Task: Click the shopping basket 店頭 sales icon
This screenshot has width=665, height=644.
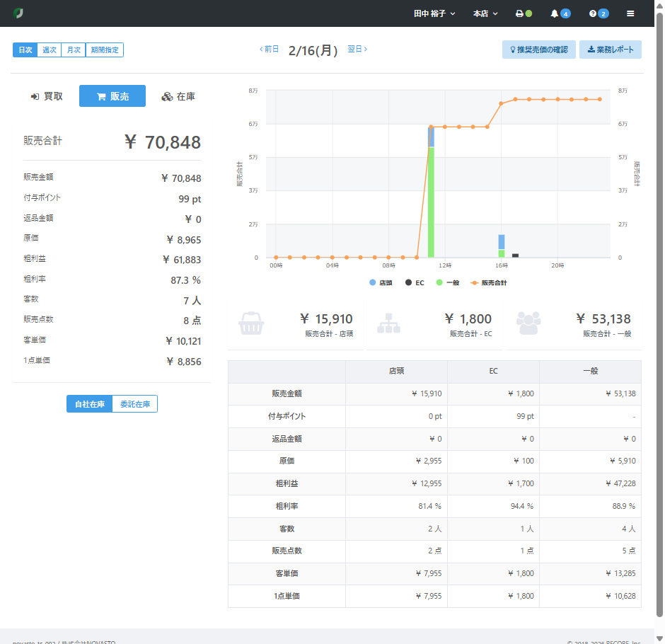Action: coord(252,323)
